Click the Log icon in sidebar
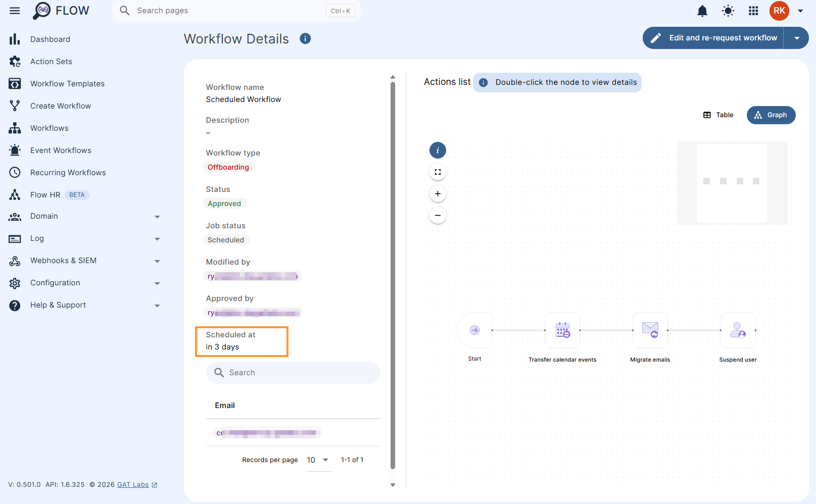Viewport: 816px width, 504px height. pyautogui.click(x=15, y=239)
